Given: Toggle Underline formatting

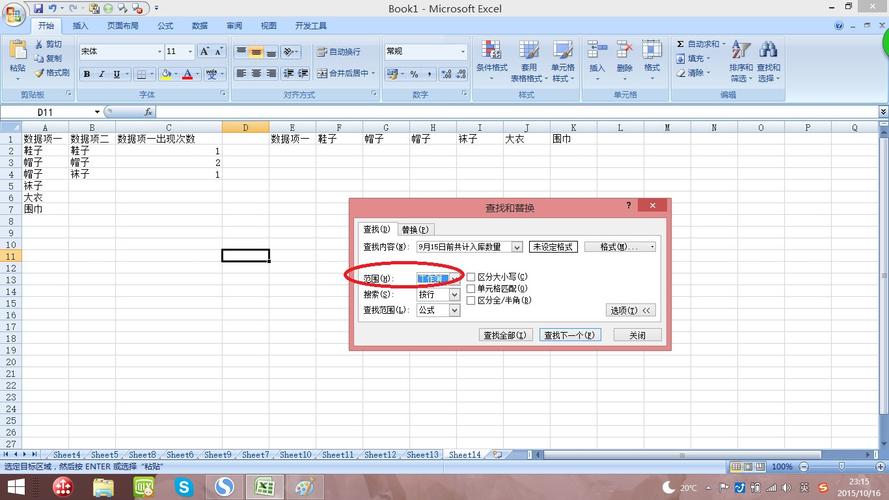Looking at the screenshot, I should 116,74.
